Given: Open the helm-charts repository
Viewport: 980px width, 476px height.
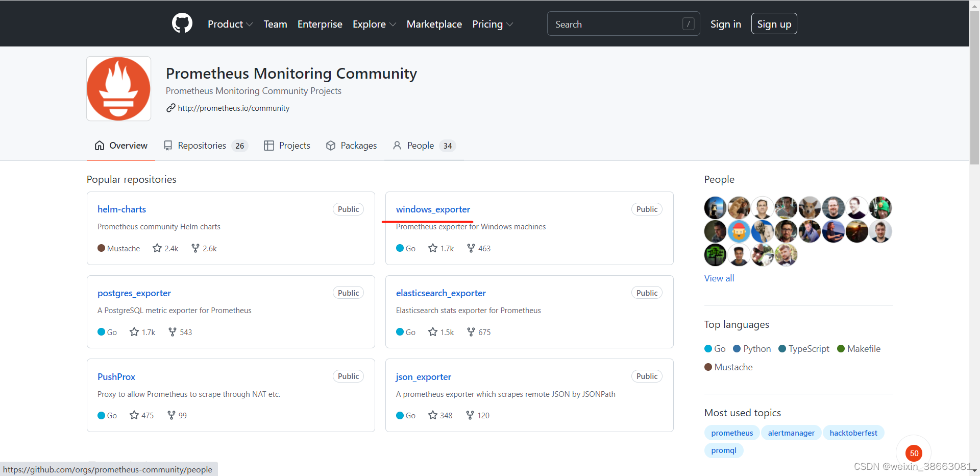Looking at the screenshot, I should [121, 209].
